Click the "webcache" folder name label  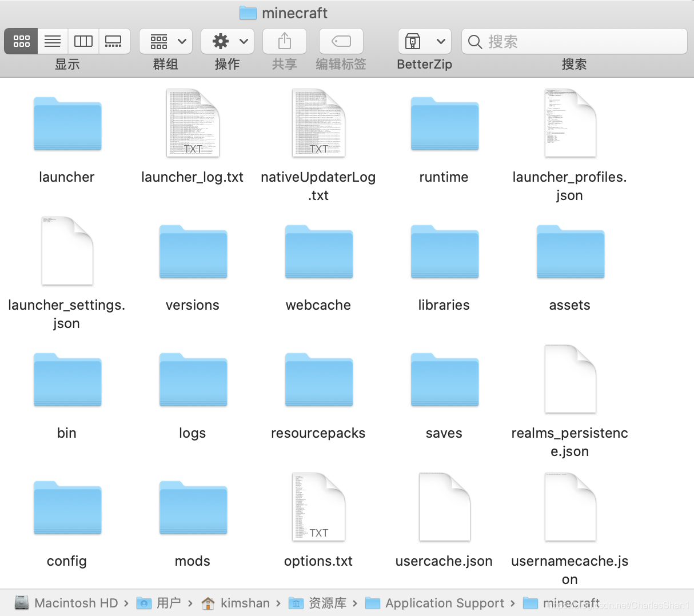point(318,305)
